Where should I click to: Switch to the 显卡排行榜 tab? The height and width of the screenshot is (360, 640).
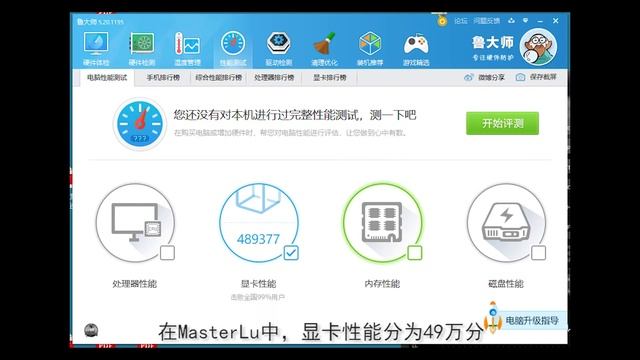tap(329, 78)
